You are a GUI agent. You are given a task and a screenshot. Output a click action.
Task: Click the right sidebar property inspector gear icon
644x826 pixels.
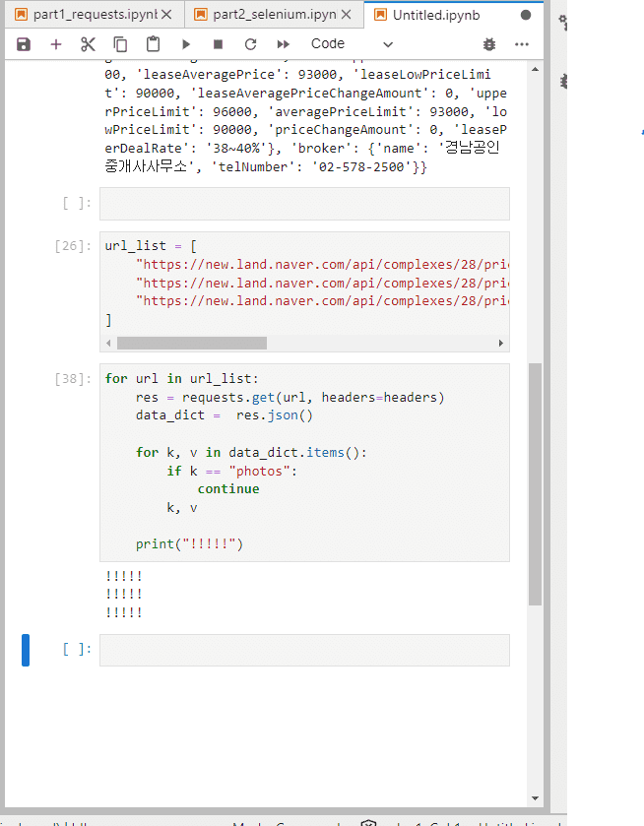563,22
